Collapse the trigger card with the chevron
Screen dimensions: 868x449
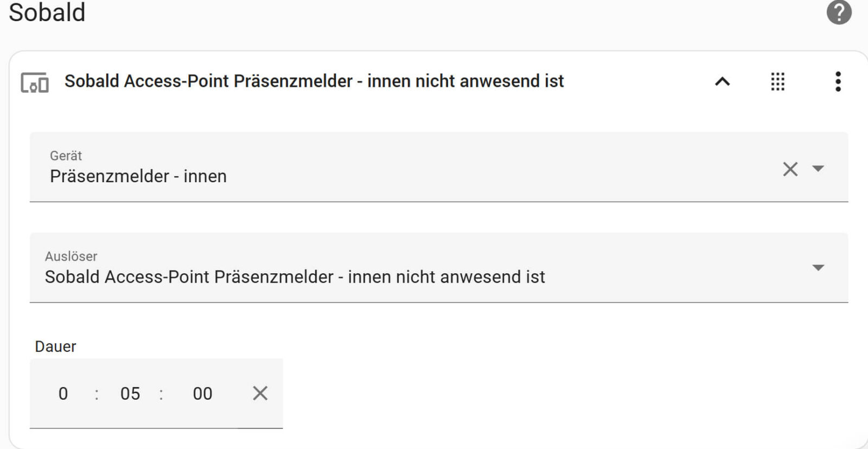[722, 81]
